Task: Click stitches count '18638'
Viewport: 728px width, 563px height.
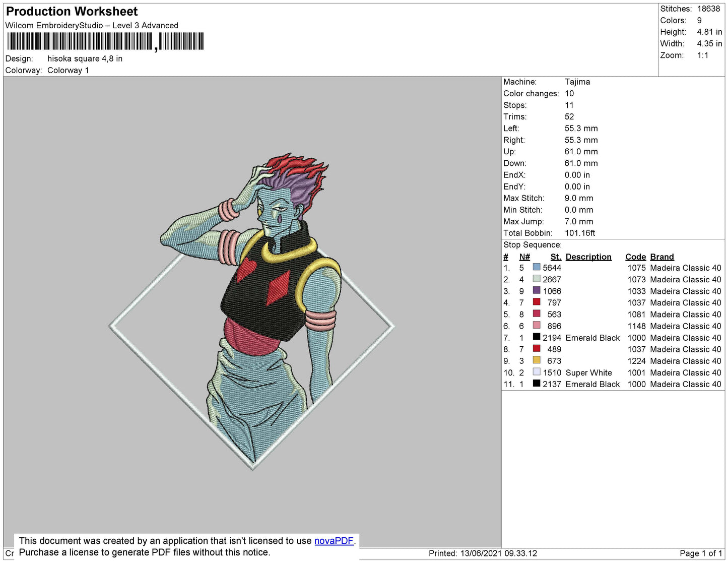Action: point(708,9)
